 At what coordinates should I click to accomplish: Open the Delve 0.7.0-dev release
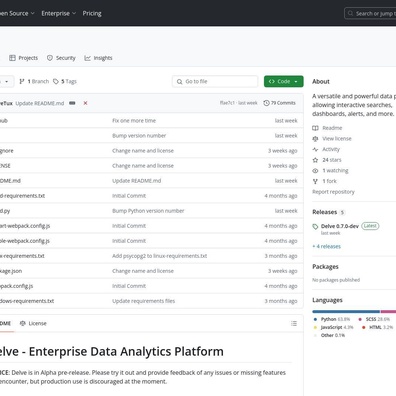340,226
